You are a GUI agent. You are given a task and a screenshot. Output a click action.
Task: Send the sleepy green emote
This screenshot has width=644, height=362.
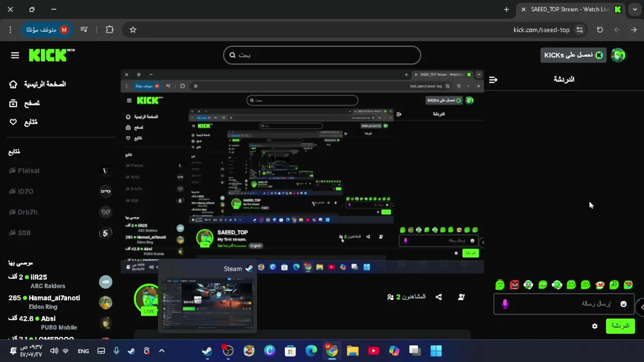500,285
